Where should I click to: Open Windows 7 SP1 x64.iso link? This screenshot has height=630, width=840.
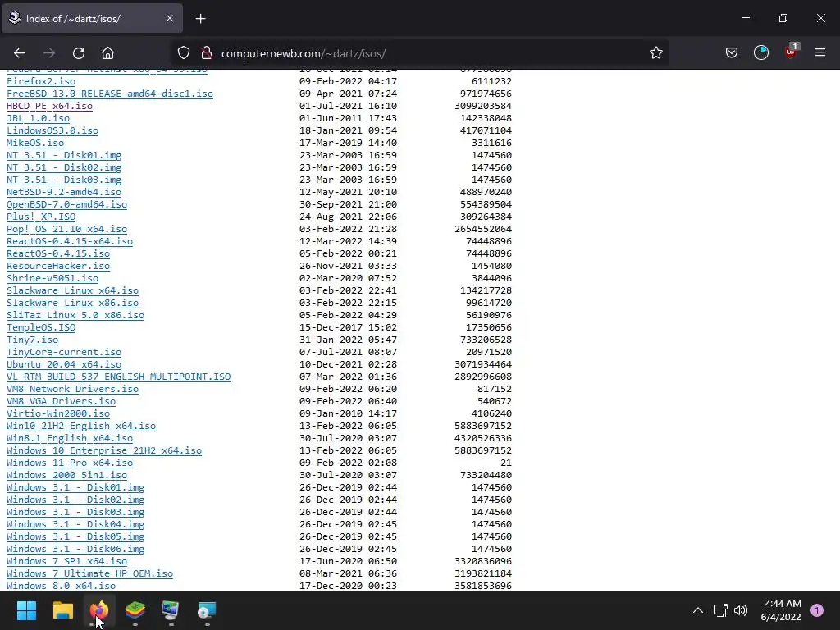[x=66, y=562]
